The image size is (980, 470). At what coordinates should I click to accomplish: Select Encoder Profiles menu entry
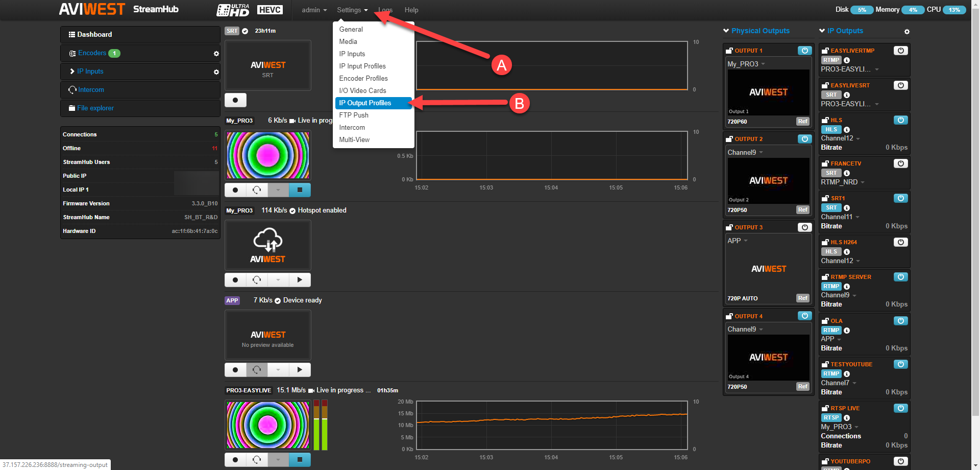tap(373, 79)
